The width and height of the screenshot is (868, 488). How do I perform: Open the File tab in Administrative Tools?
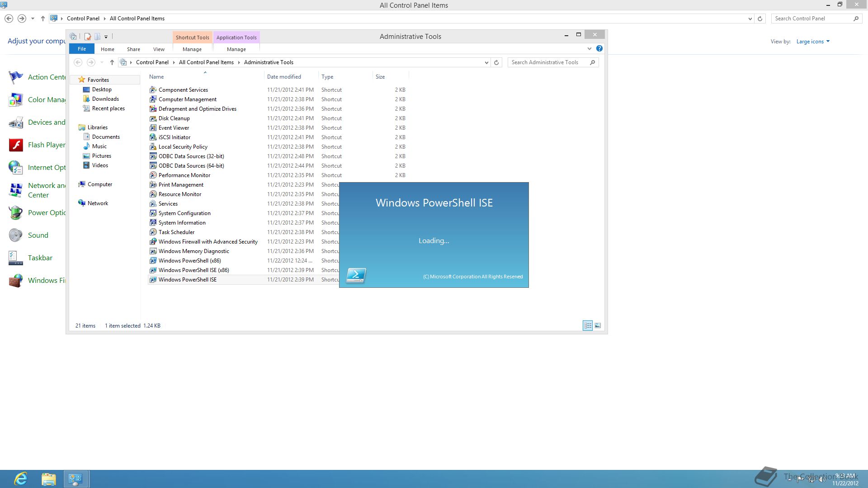pyautogui.click(x=82, y=49)
